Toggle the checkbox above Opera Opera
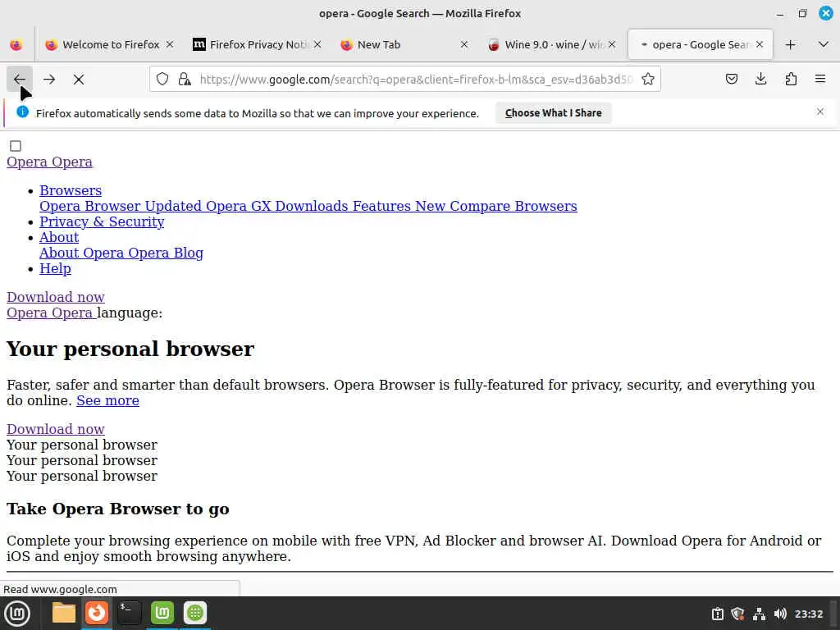The image size is (840, 630). tap(16, 146)
